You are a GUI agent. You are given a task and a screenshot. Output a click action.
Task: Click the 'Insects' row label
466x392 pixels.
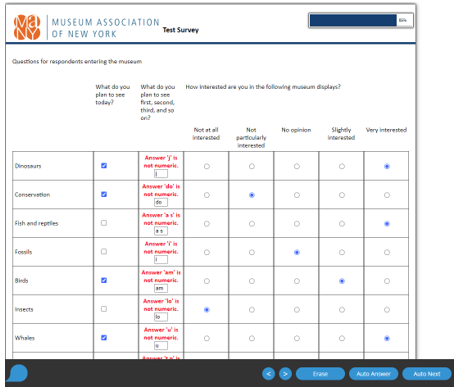coord(24,309)
